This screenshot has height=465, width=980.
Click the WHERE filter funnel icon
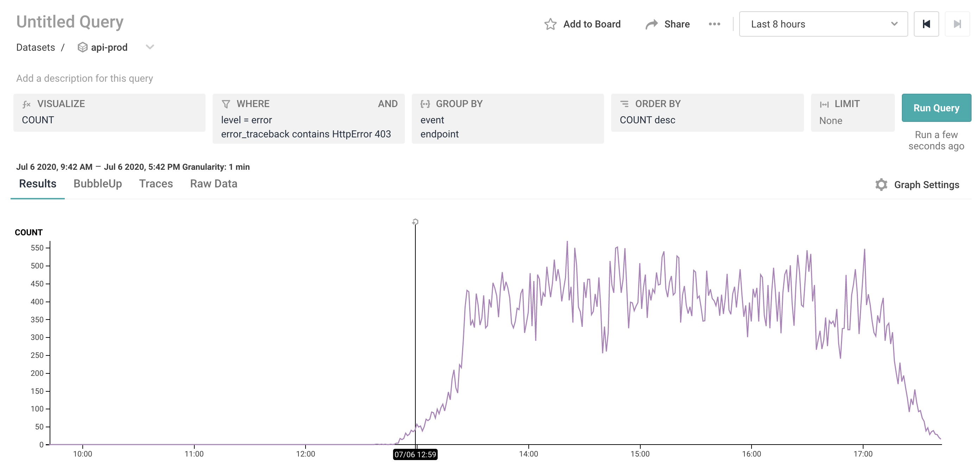click(x=226, y=104)
